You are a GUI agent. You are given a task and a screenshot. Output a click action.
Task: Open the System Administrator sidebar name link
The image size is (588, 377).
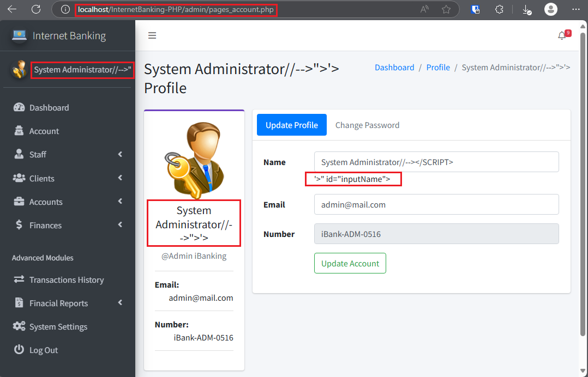pyautogui.click(x=82, y=70)
